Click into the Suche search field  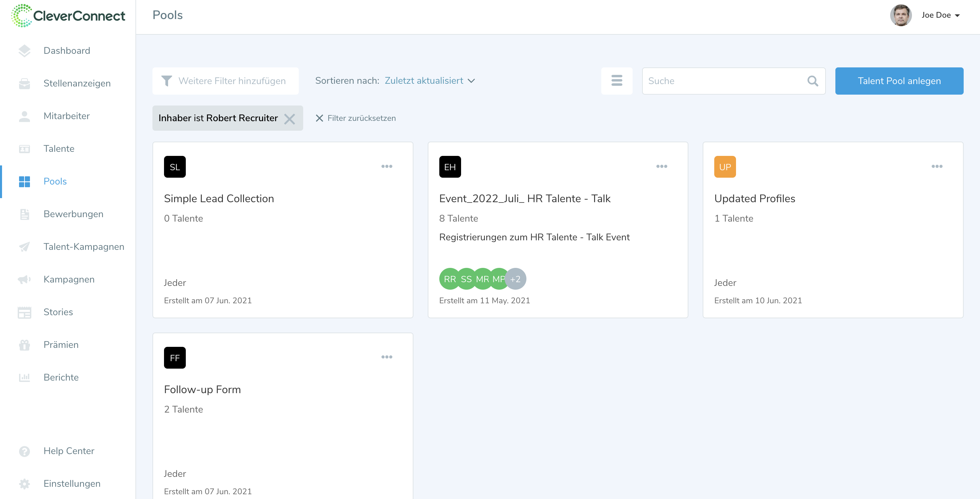tap(723, 81)
